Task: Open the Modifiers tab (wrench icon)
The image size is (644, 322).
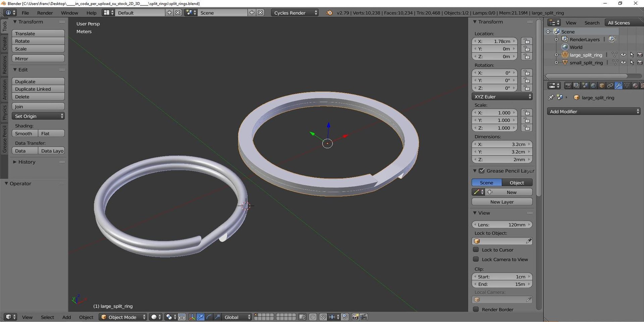Action: pos(619,86)
